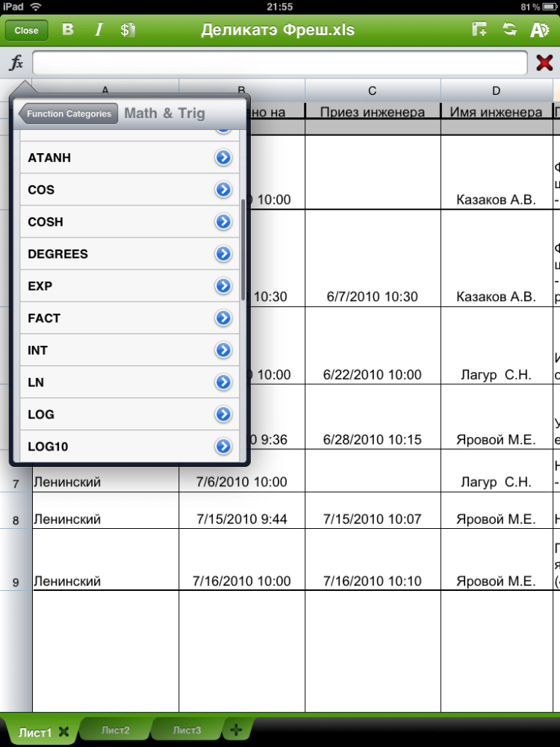Viewport: 560px width, 747px height.
Task: Tap the function list scrollbar
Action: pyautogui.click(x=243, y=249)
